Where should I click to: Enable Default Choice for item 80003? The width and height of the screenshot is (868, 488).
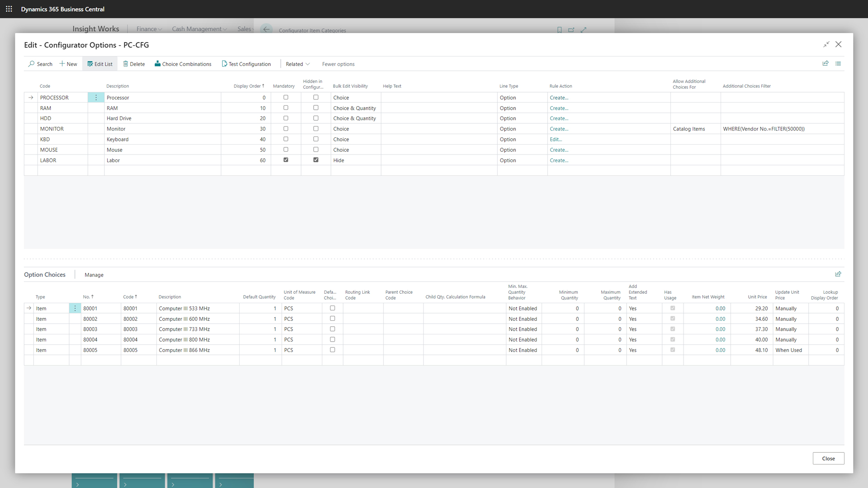click(x=332, y=329)
